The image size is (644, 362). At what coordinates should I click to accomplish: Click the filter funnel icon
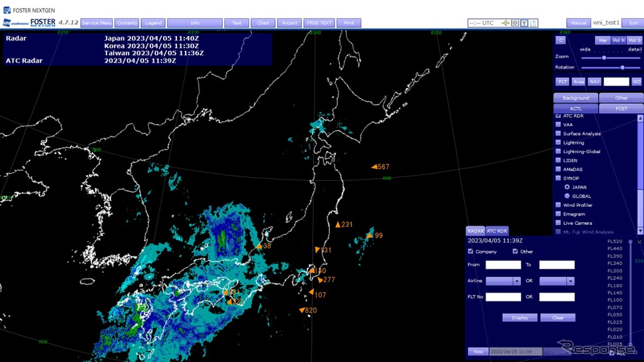(x=524, y=23)
